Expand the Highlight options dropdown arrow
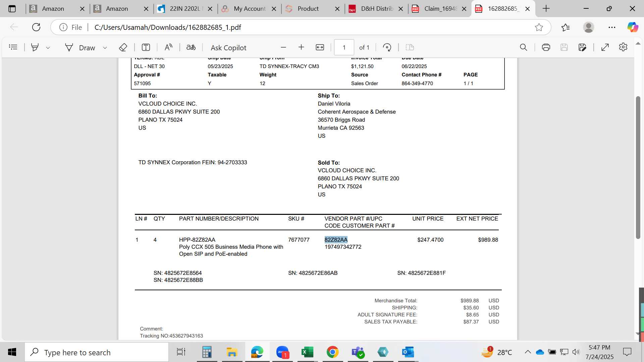This screenshot has height=362, width=644. click(48, 48)
